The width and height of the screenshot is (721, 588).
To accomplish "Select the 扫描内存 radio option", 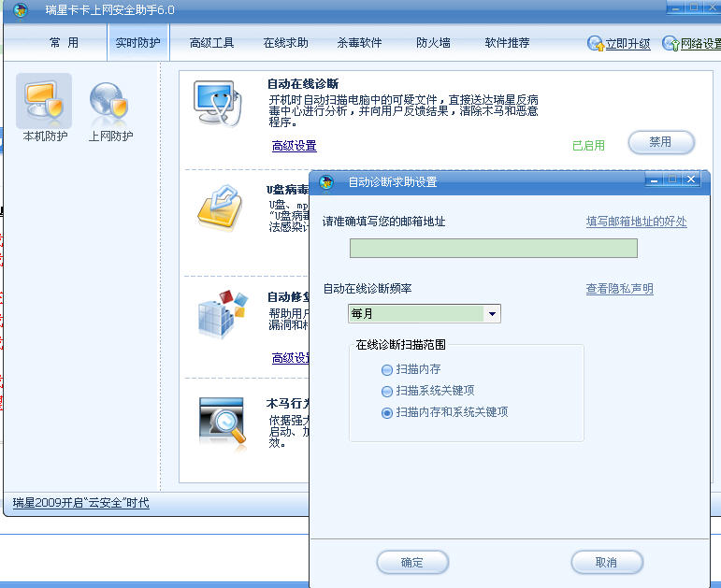I will click(x=387, y=369).
